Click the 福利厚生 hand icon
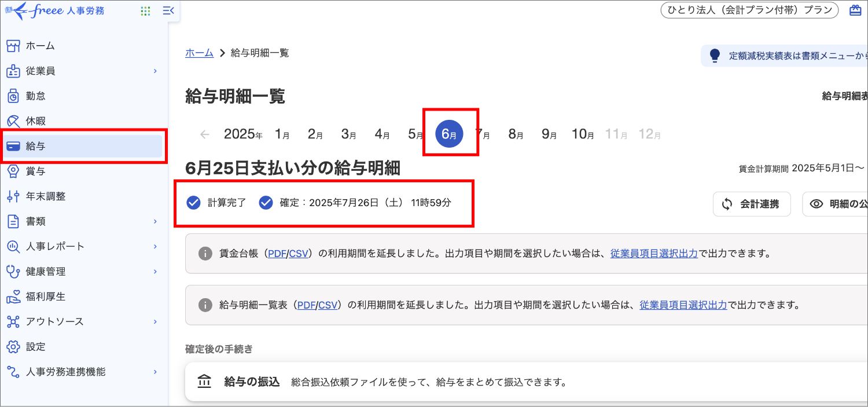The image size is (868, 407). click(x=13, y=296)
